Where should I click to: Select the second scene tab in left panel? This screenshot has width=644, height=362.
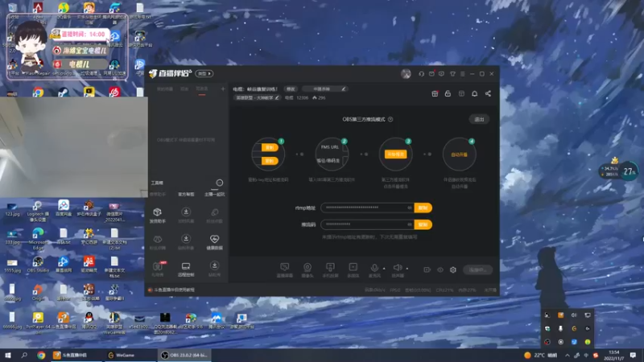tap(184, 89)
